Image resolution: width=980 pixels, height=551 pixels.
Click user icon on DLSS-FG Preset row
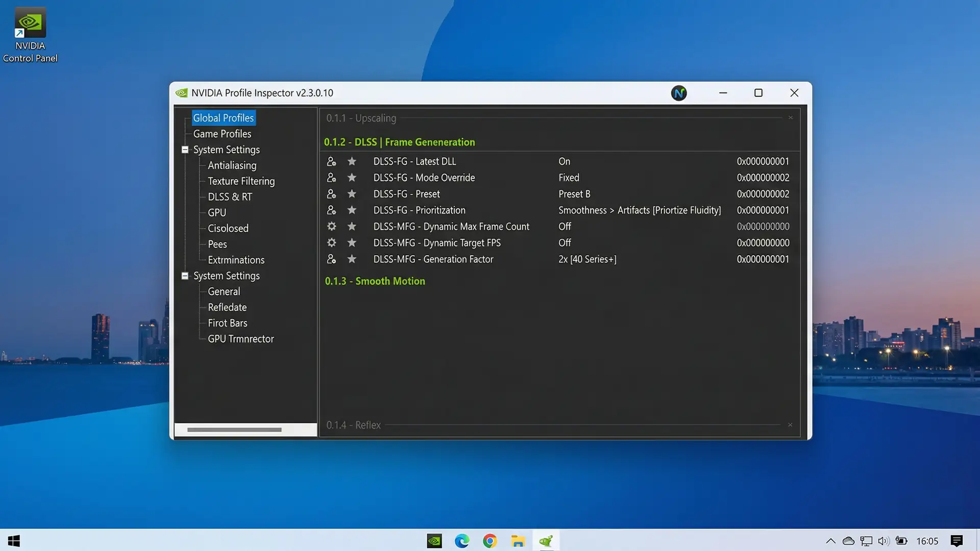point(331,194)
